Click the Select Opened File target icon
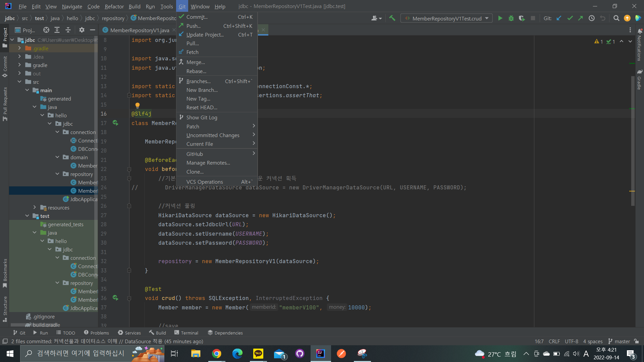The height and width of the screenshot is (362, 644). click(x=46, y=30)
